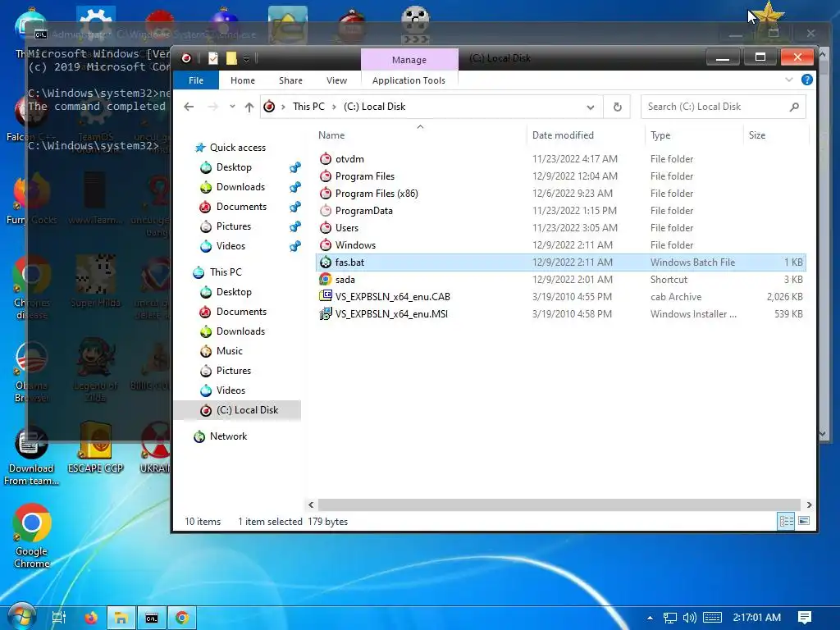Open the volume control in system tray
840x630 pixels.
pyautogui.click(x=690, y=618)
